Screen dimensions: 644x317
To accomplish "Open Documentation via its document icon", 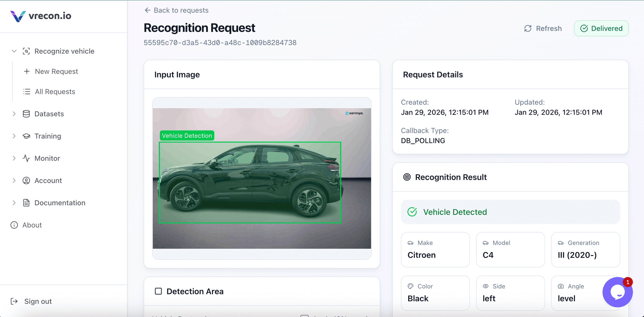I will coord(26,203).
